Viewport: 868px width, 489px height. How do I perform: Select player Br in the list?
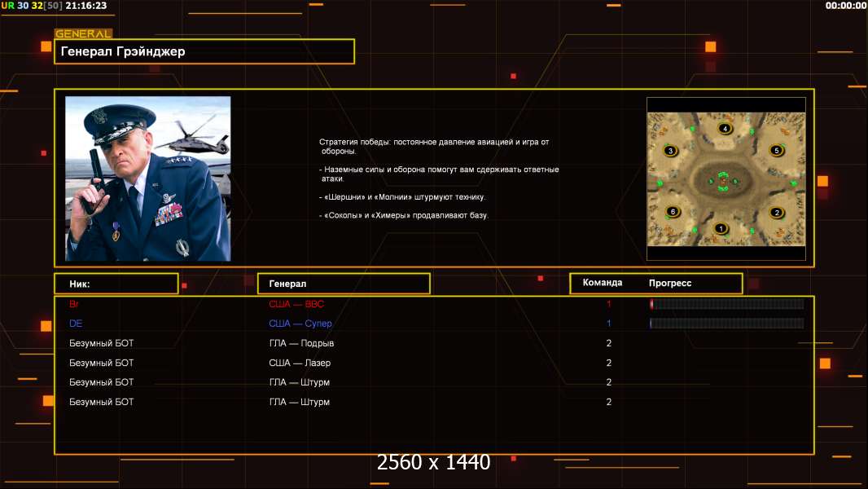[74, 304]
